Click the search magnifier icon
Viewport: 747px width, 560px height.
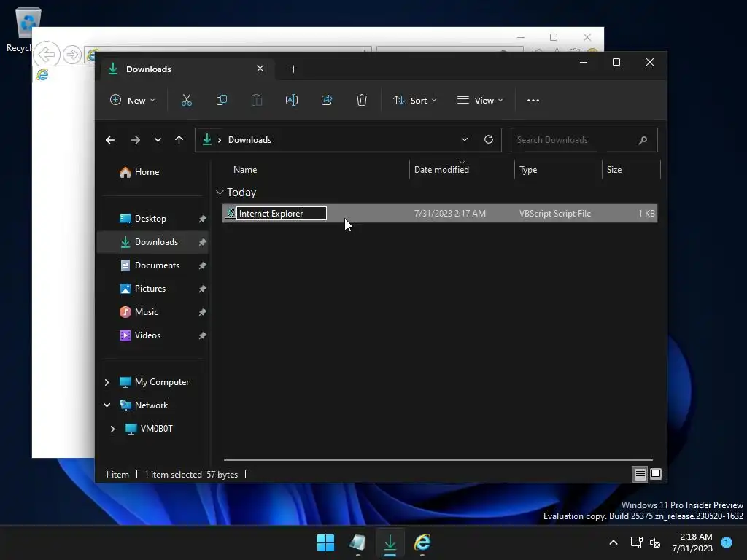(x=643, y=140)
